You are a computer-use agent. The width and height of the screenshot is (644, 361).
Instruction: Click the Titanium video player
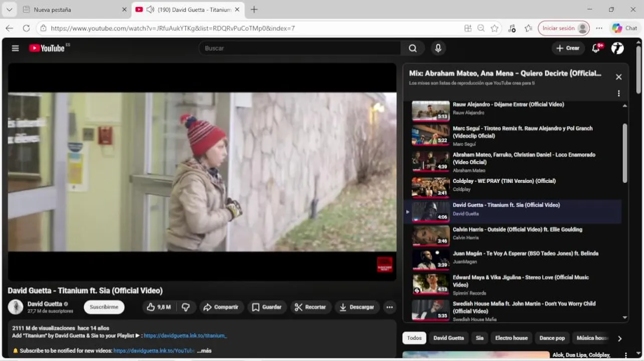click(202, 172)
